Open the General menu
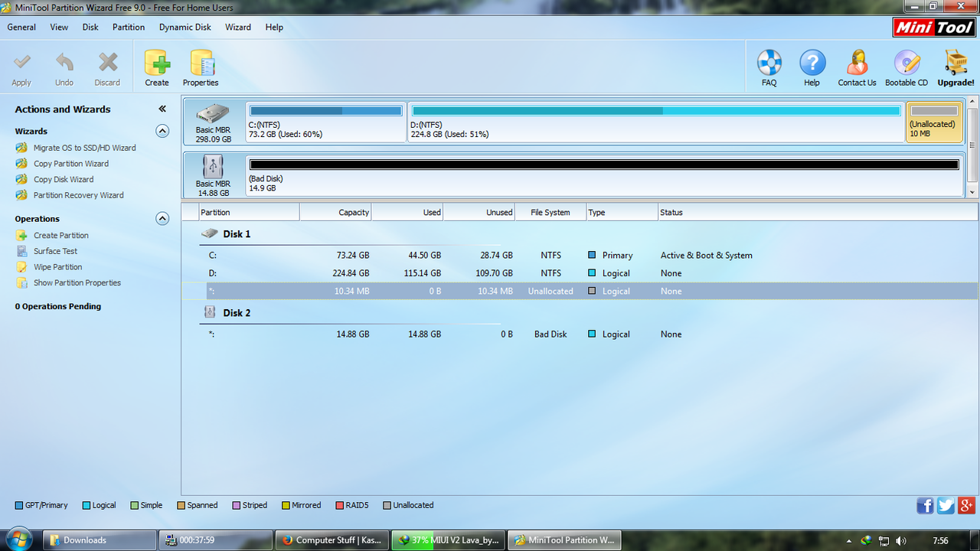The image size is (980, 551). click(x=21, y=27)
